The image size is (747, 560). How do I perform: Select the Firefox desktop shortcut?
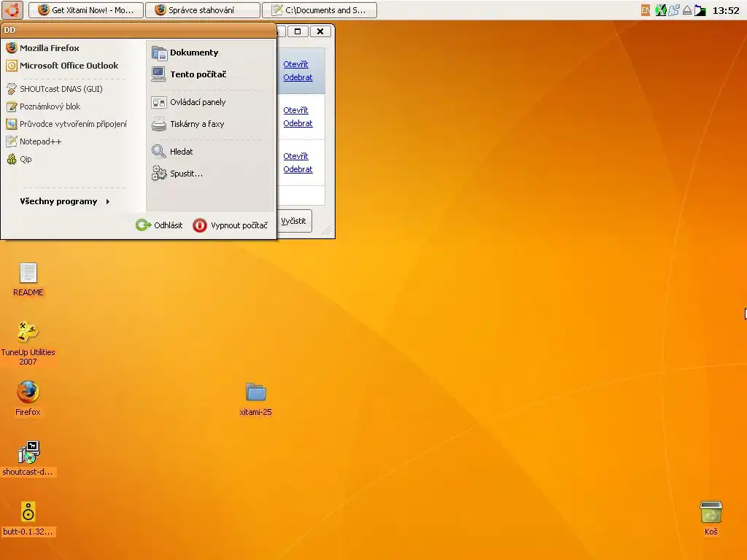pyautogui.click(x=28, y=398)
